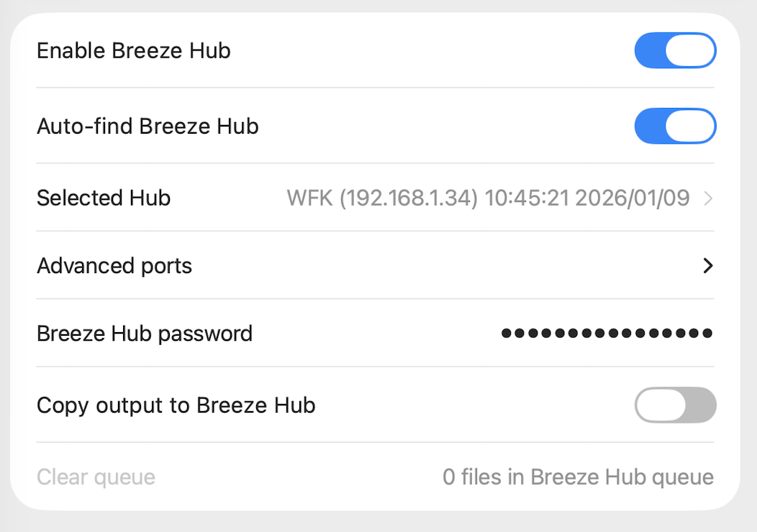Click the masked Breeze Hub password dots
The width and height of the screenshot is (757, 532).
coord(607,334)
